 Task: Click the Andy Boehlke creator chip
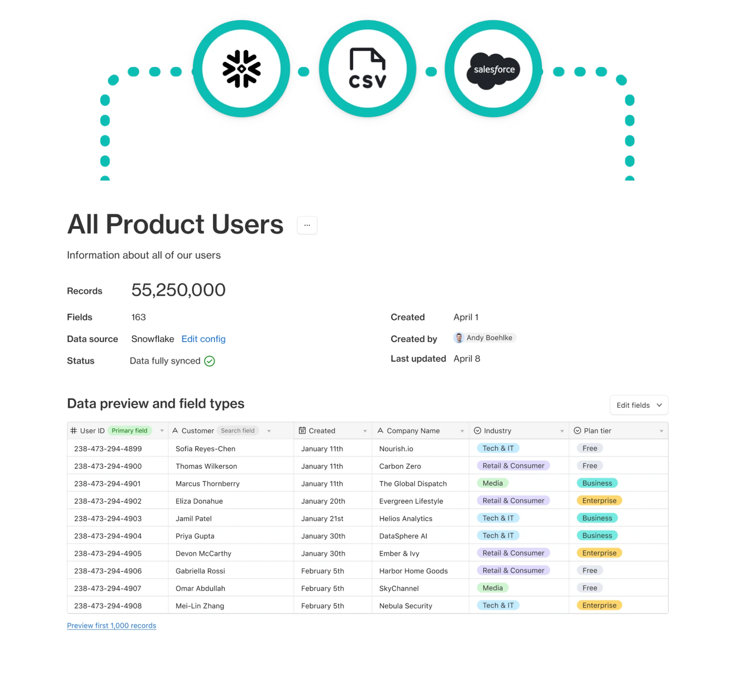tap(485, 338)
